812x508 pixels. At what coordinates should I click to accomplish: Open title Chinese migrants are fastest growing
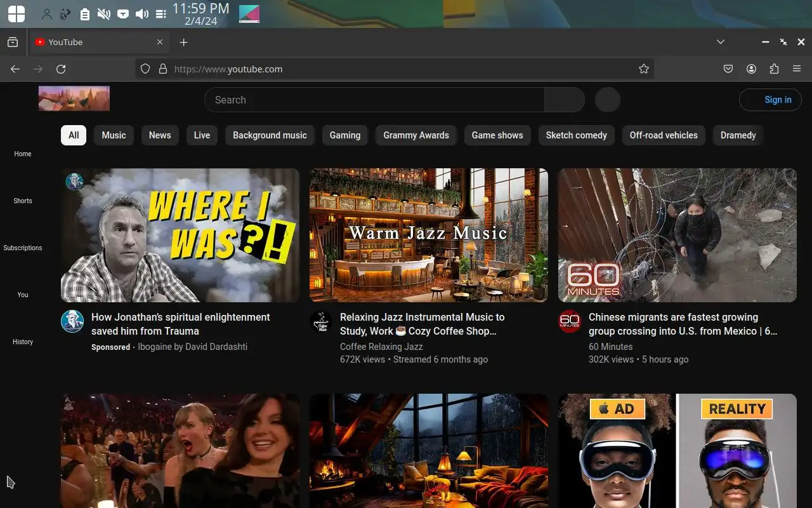point(683,324)
